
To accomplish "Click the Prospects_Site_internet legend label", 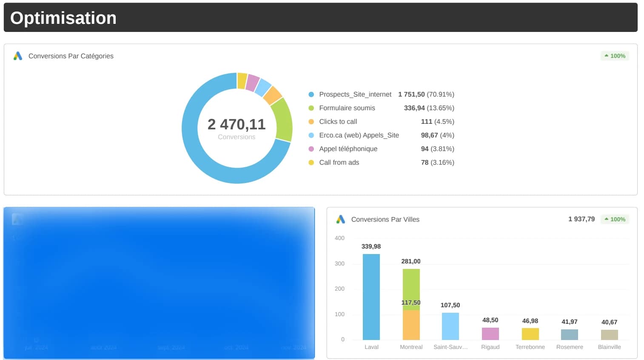I will tap(355, 94).
